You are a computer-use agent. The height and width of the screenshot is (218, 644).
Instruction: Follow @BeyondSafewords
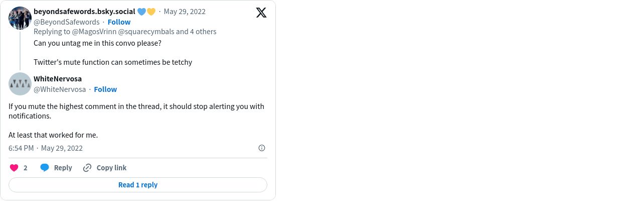[x=119, y=22]
